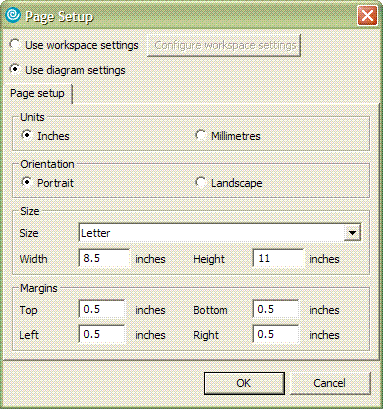The width and height of the screenshot is (384, 409).
Task: Click the Top margin field
Action: tap(102, 309)
